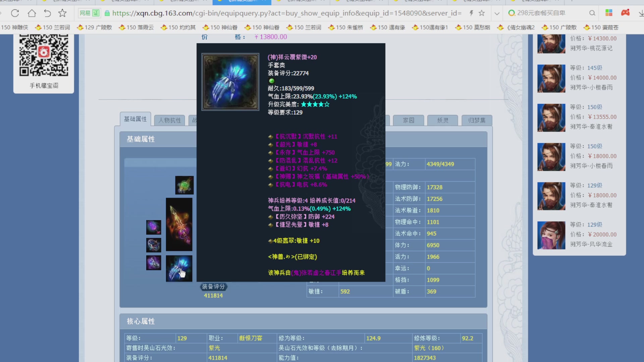Select 职业 value 断恨刀客
The height and width of the screenshot is (362, 644).
(251, 339)
